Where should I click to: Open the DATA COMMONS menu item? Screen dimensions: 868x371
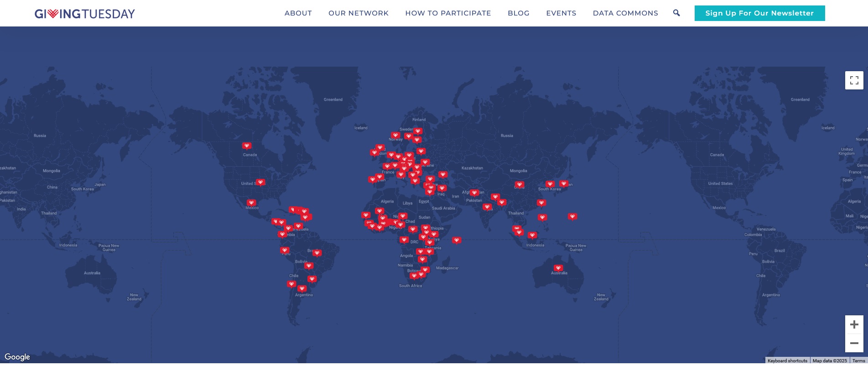(625, 13)
